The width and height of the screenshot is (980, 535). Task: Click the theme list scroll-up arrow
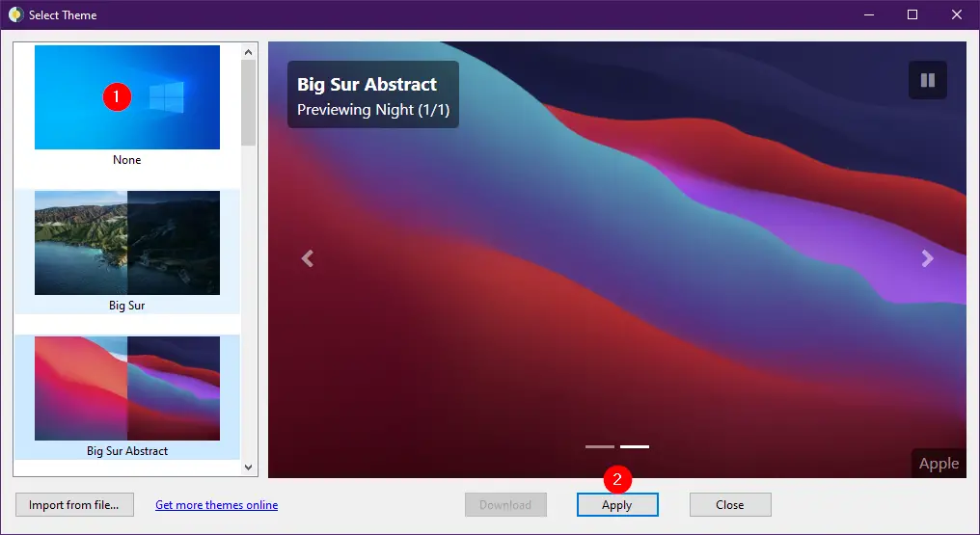pyautogui.click(x=248, y=52)
